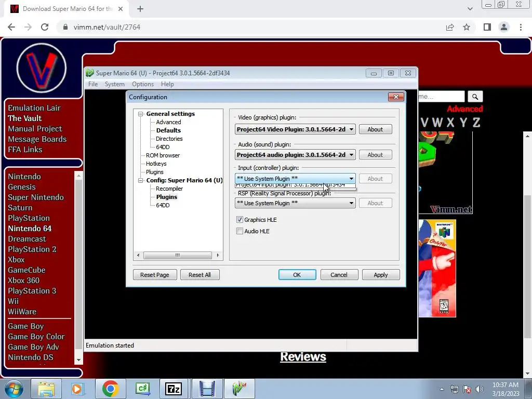This screenshot has width=532, height=399.
Task: Bookmark this page with the star
Action: pyautogui.click(x=467, y=27)
